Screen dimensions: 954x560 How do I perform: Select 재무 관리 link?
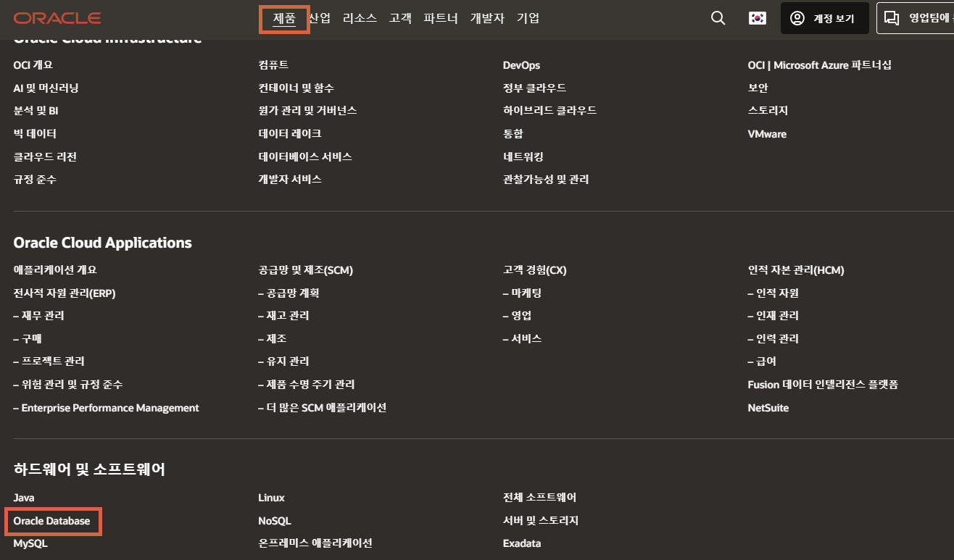[38, 316]
